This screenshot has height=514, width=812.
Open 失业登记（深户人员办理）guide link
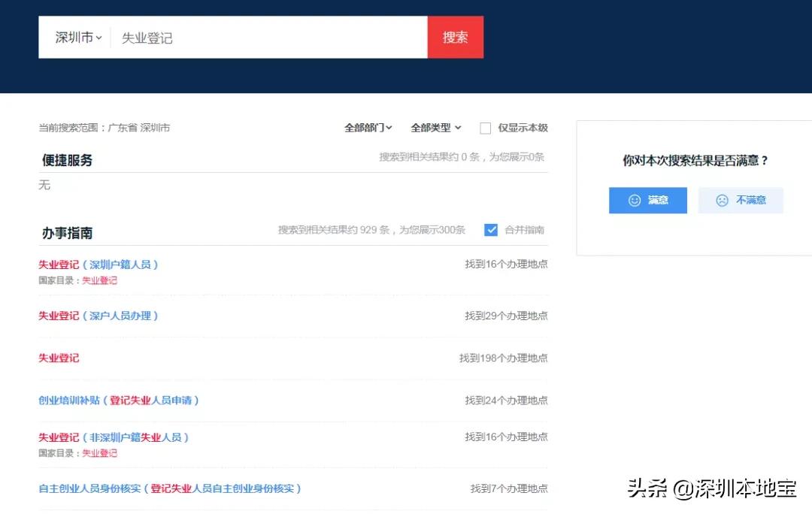point(98,316)
